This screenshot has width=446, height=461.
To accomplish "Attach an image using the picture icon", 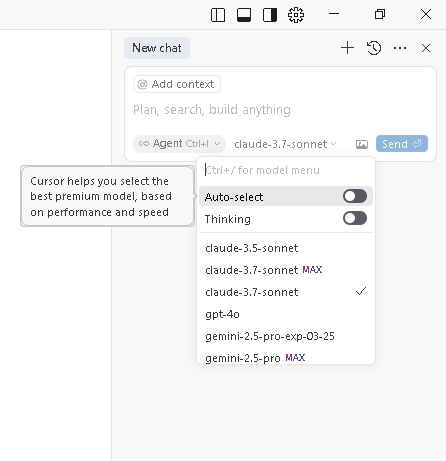I will [362, 144].
